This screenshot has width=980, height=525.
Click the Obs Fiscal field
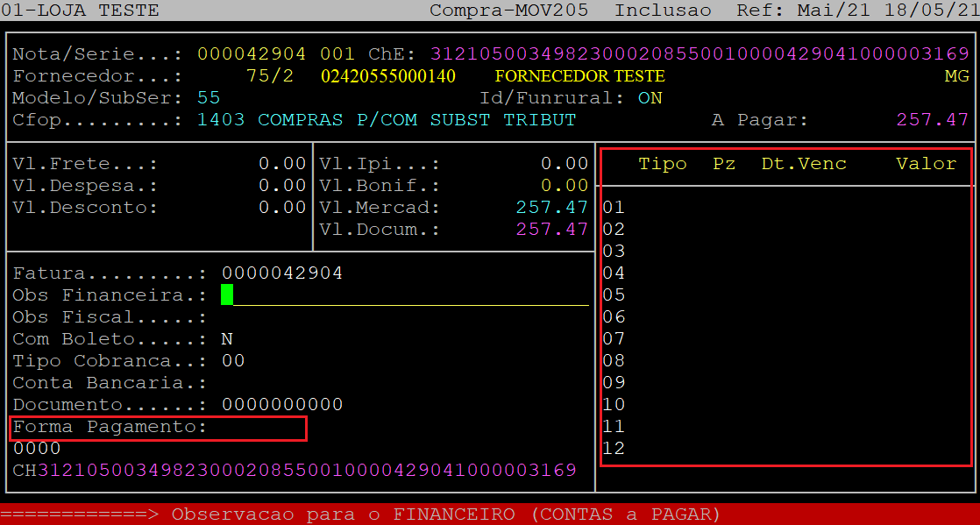pos(263,317)
